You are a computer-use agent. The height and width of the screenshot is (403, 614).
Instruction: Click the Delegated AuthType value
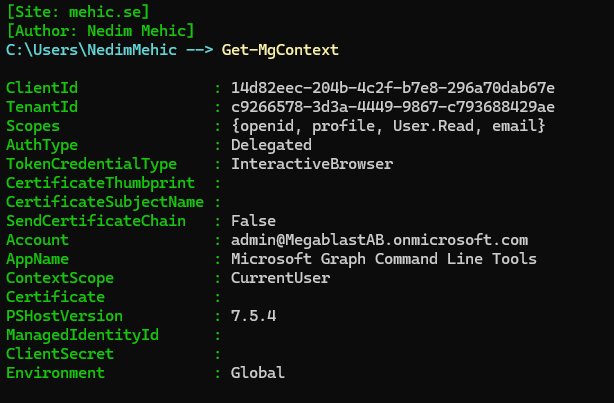(271, 145)
